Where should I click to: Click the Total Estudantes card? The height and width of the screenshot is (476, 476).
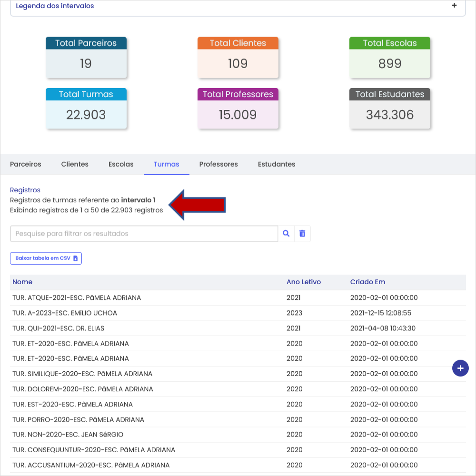pos(390,109)
